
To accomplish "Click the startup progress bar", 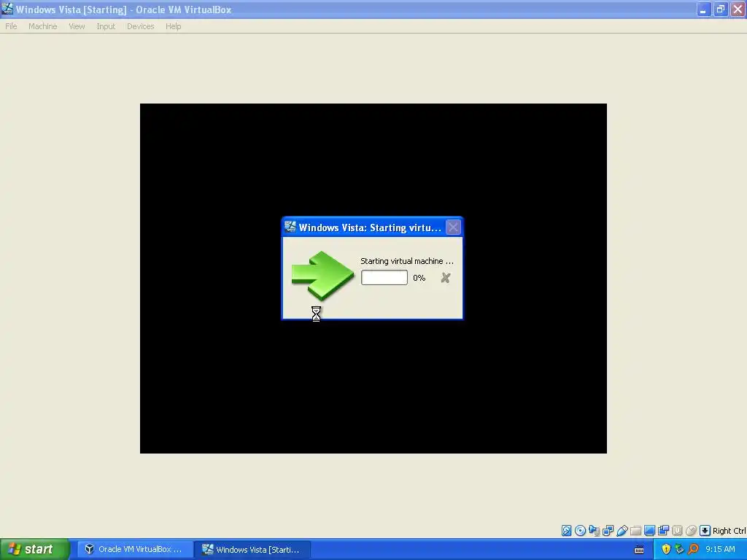I will [384, 278].
